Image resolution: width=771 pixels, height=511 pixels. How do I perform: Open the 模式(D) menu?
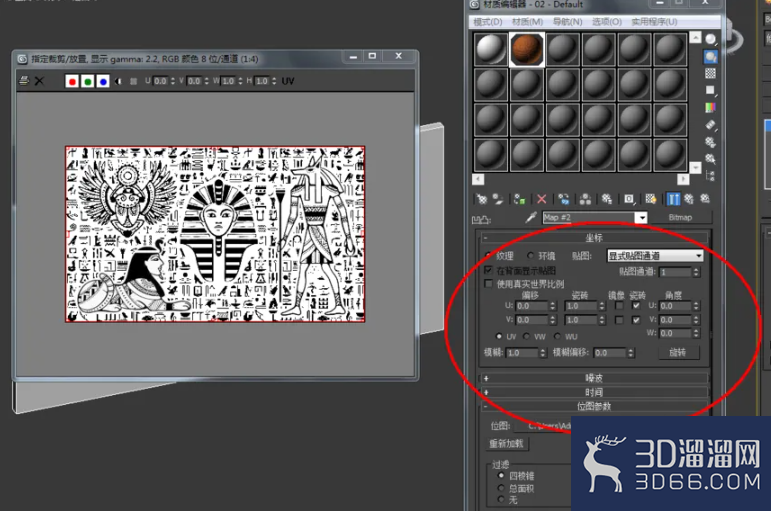[x=488, y=22]
